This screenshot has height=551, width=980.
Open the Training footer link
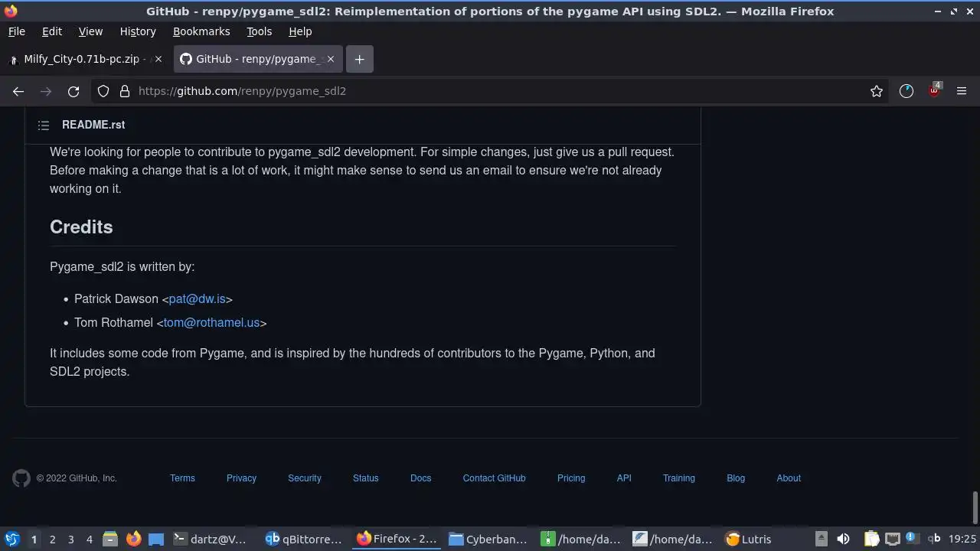679,478
